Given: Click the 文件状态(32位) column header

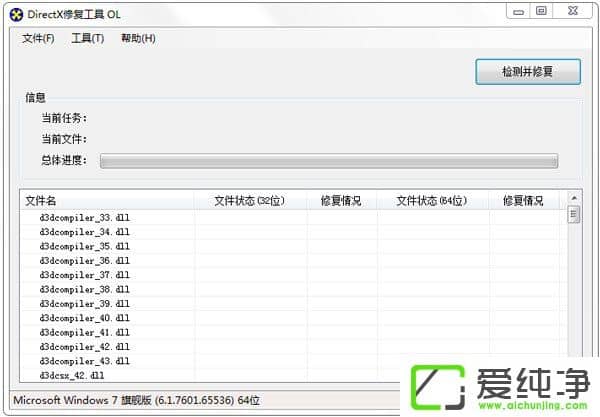Looking at the screenshot, I should coord(250,200).
